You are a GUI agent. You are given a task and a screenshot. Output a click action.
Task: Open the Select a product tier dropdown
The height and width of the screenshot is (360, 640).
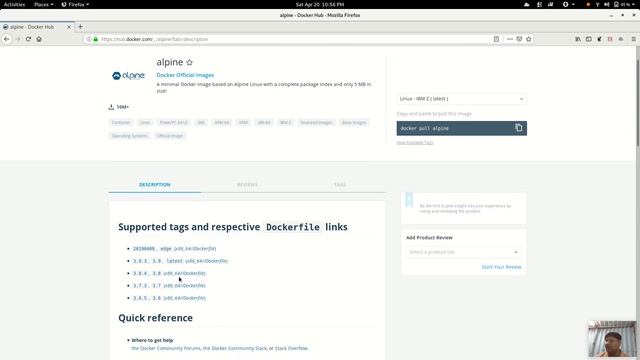pos(463,252)
